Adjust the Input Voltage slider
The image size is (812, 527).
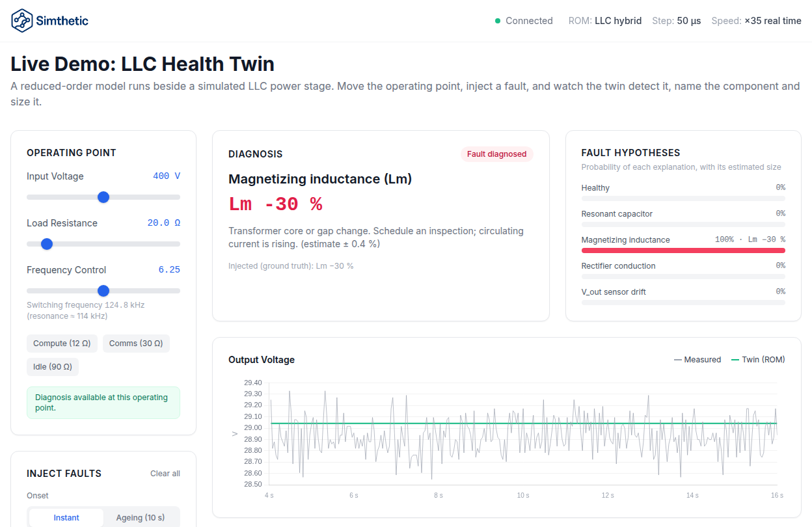click(103, 197)
